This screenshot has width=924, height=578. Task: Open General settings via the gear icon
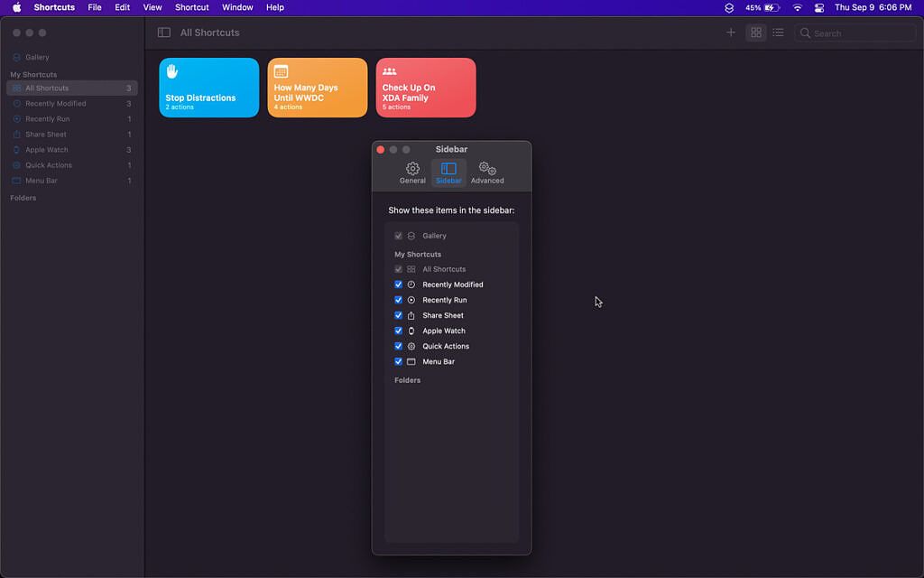pos(412,170)
